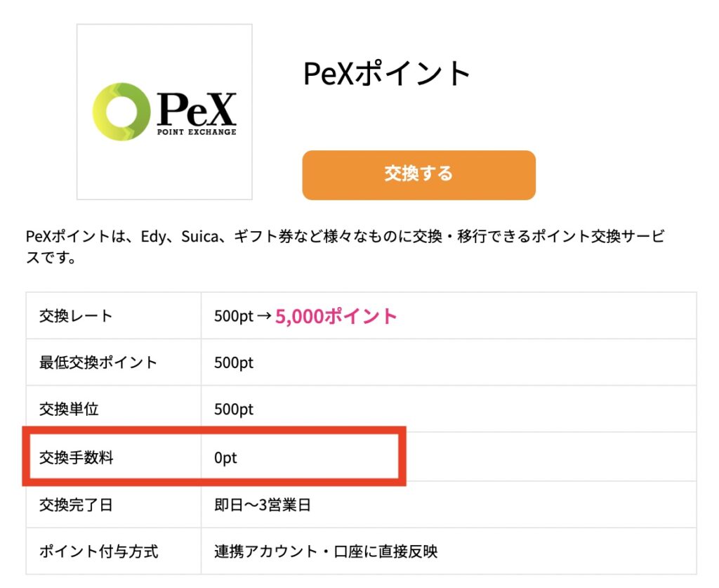This screenshot has width=719, height=588.
Task: Click the ポイント付与方式 row label
Action: tap(98, 551)
